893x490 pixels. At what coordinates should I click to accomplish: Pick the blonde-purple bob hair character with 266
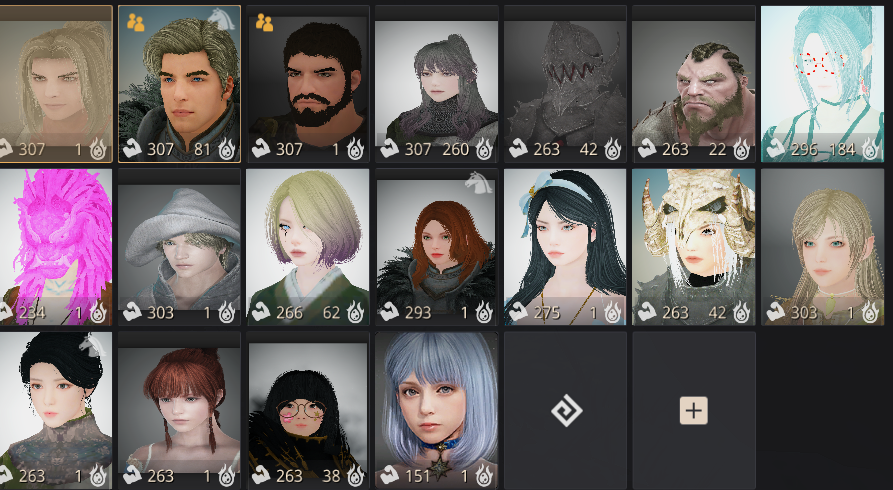click(x=308, y=247)
